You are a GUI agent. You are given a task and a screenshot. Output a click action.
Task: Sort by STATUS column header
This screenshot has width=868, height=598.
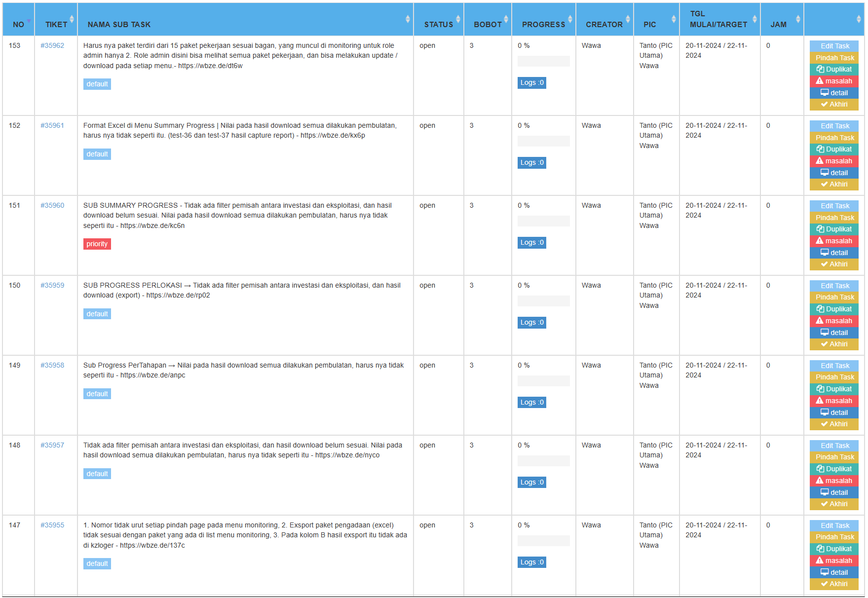tap(439, 24)
